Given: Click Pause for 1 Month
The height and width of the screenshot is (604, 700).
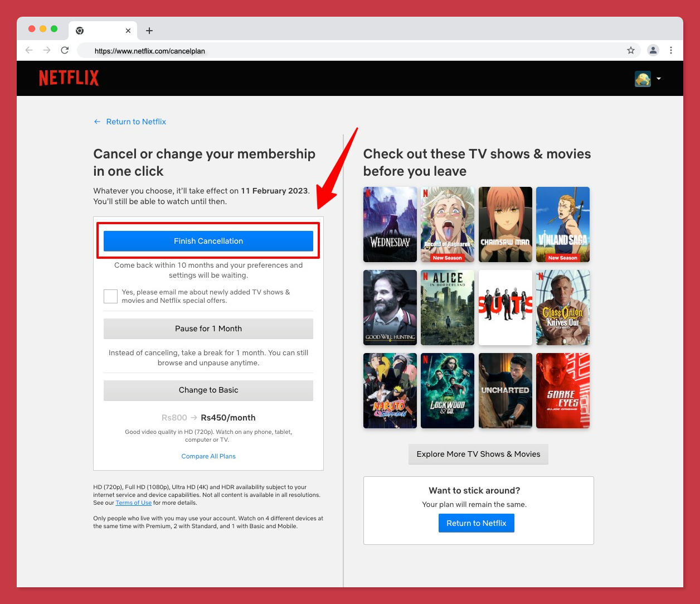Looking at the screenshot, I should (208, 328).
